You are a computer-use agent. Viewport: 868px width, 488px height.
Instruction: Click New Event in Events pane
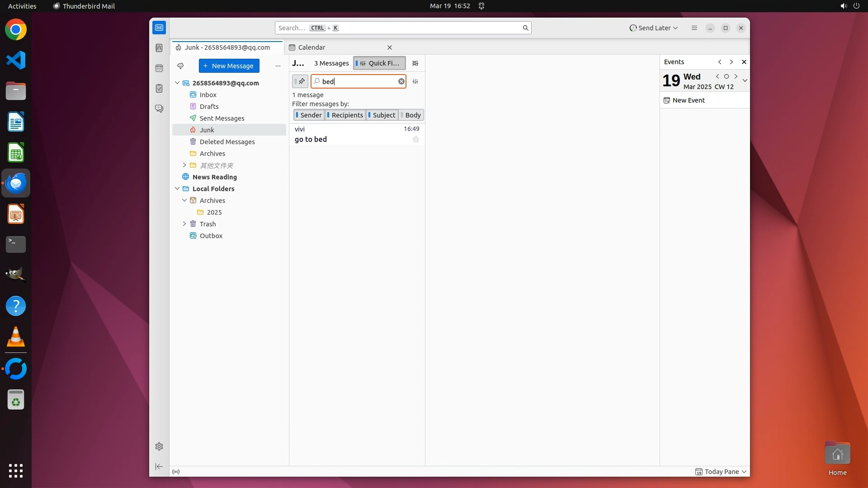(688, 100)
